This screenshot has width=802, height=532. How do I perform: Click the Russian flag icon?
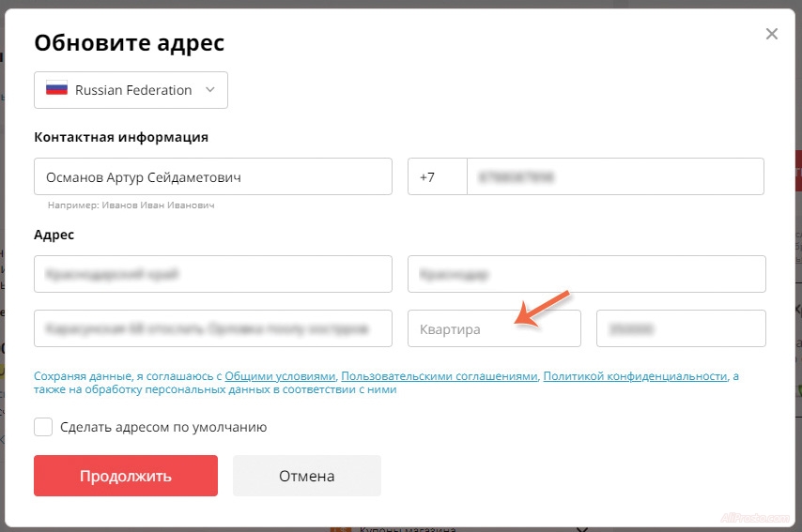click(x=56, y=90)
